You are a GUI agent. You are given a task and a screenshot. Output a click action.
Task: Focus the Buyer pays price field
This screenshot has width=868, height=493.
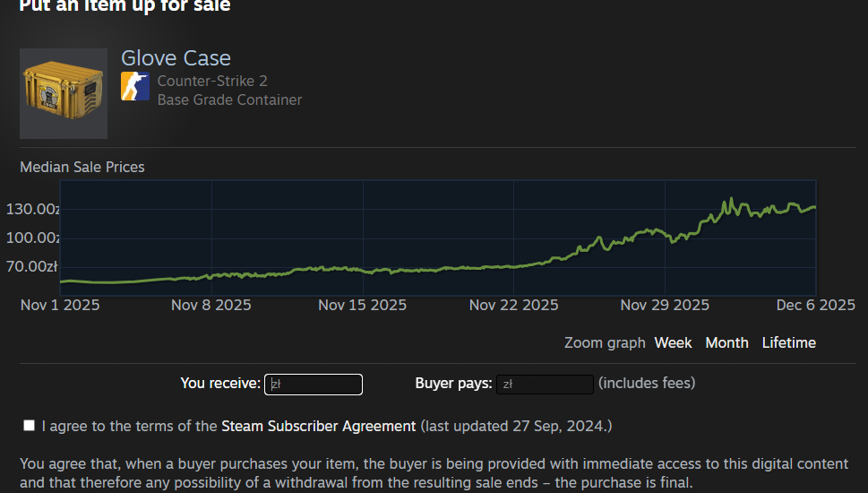[x=545, y=385]
